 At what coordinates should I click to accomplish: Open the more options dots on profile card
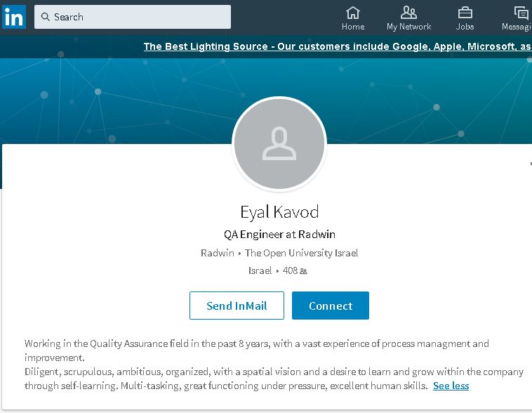point(529,163)
